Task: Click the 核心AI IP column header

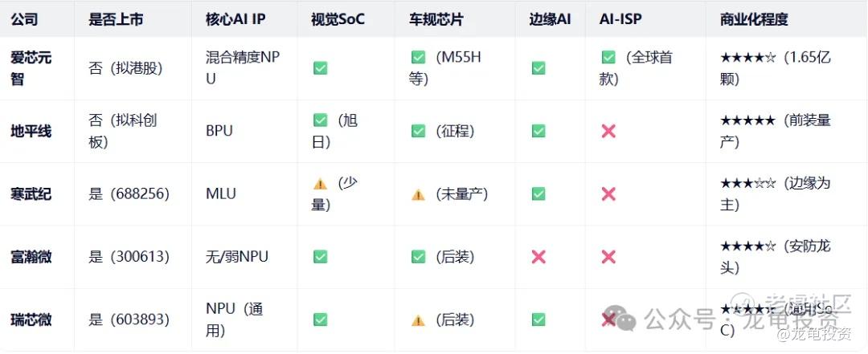Action: tap(235, 19)
